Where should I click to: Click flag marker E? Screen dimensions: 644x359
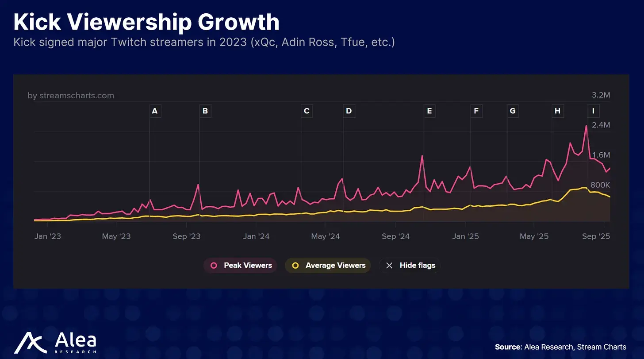[429, 111]
